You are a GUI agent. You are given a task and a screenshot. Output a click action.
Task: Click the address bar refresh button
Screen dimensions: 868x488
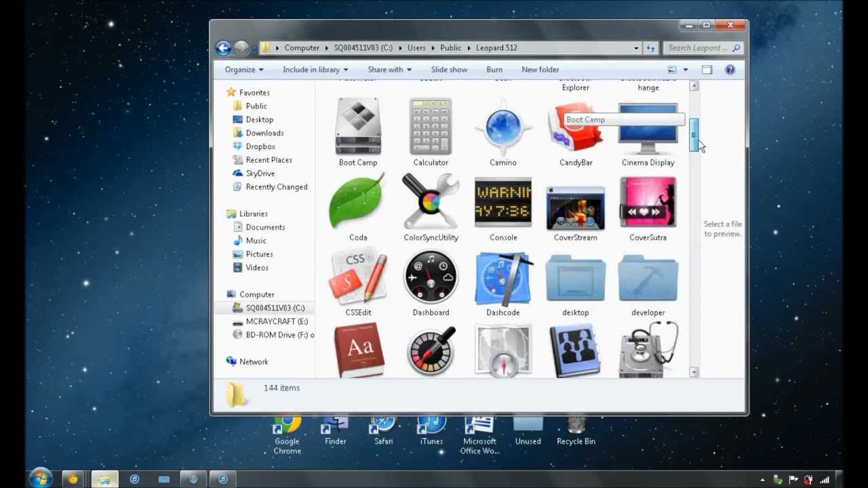point(651,47)
